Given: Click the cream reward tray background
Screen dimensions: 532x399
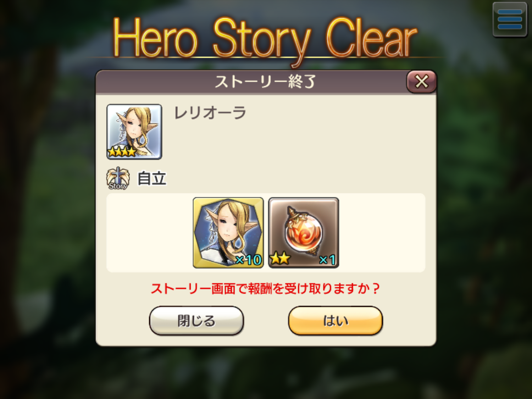Looking at the screenshot, I should 381,233.
